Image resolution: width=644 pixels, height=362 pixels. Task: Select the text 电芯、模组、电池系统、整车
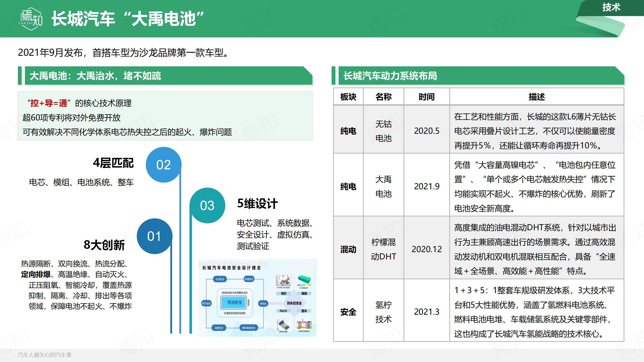82,182
